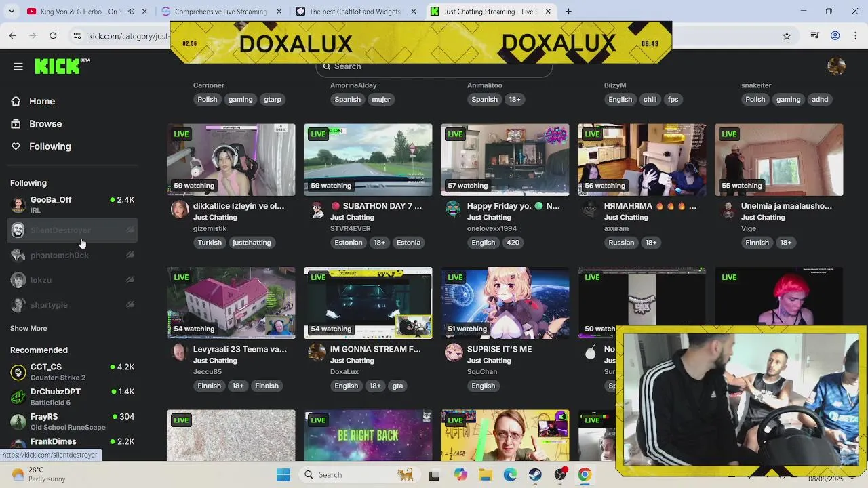Open Following in sidebar
The height and width of the screenshot is (488, 868).
point(50,146)
